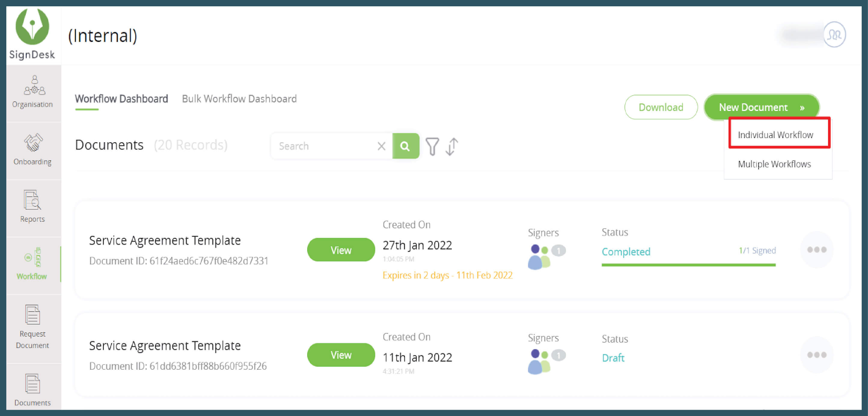Image resolution: width=868 pixels, height=416 pixels.
Task: Choose Multiple Workflows menu option
Action: pyautogui.click(x=774, y=164)
